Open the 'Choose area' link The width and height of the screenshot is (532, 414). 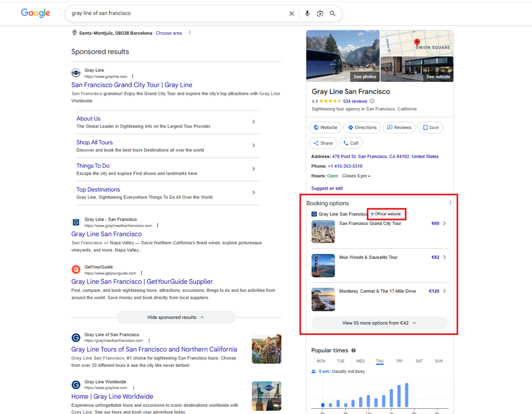[169, 33]
